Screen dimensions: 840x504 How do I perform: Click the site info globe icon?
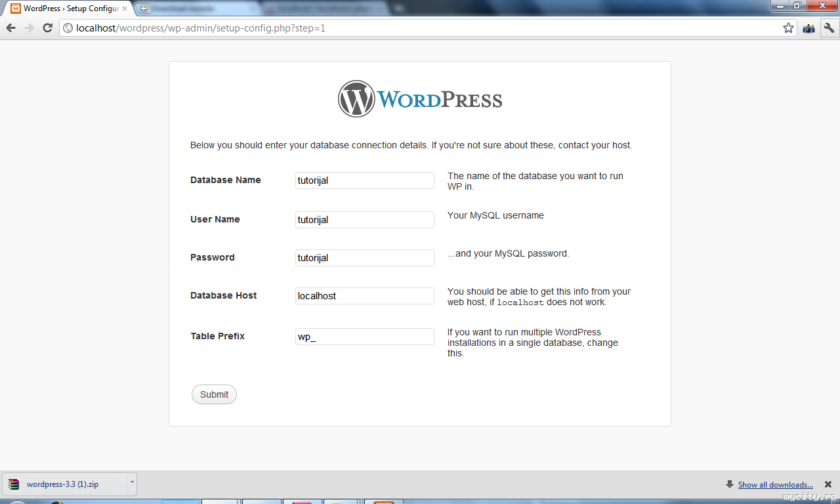[68, 28]
